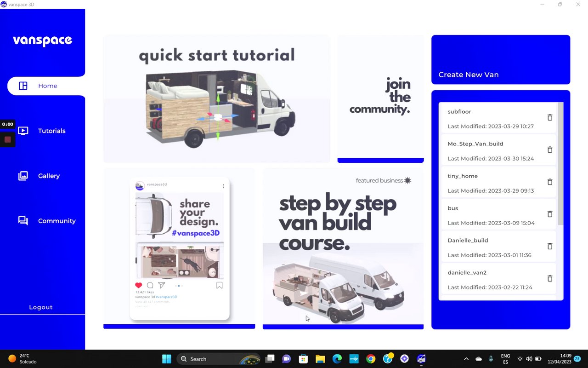Open the Danielle_build project
Screen dimensions: 588x368
[x=498, y=247]
